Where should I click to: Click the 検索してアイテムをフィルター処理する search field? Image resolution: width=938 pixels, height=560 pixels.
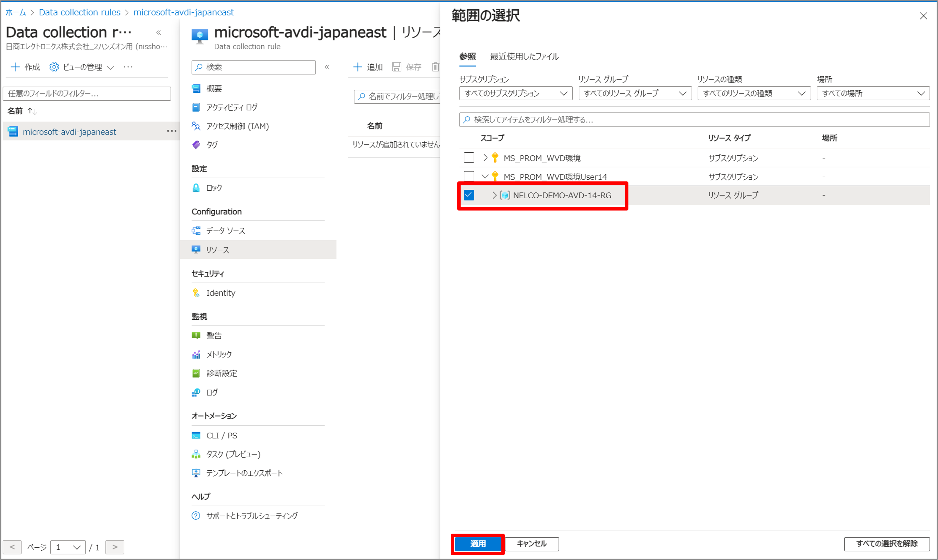(x=694, y=119)
